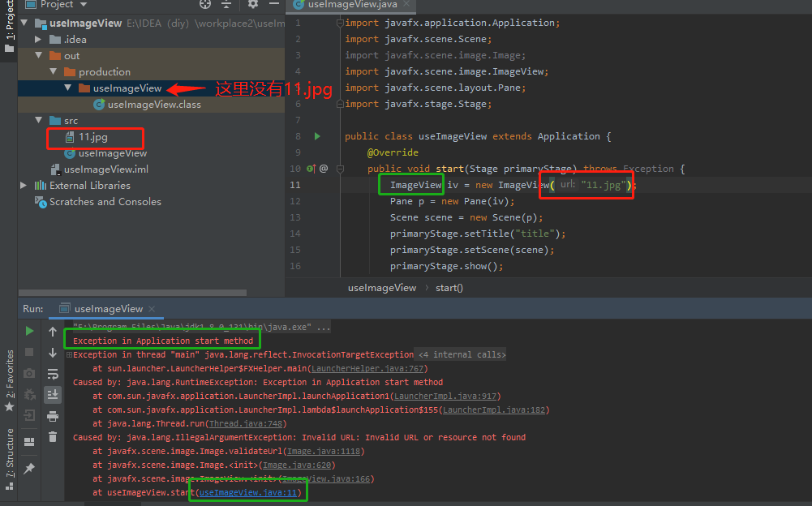Toggle soft-wrap icon in the Run console

54,373
